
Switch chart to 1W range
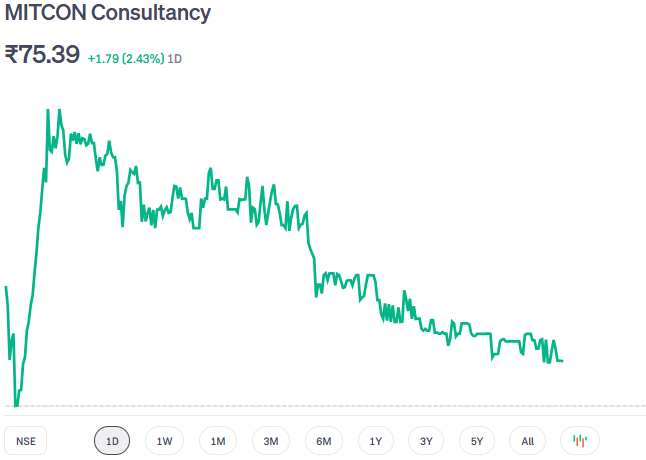pos(165,440)
